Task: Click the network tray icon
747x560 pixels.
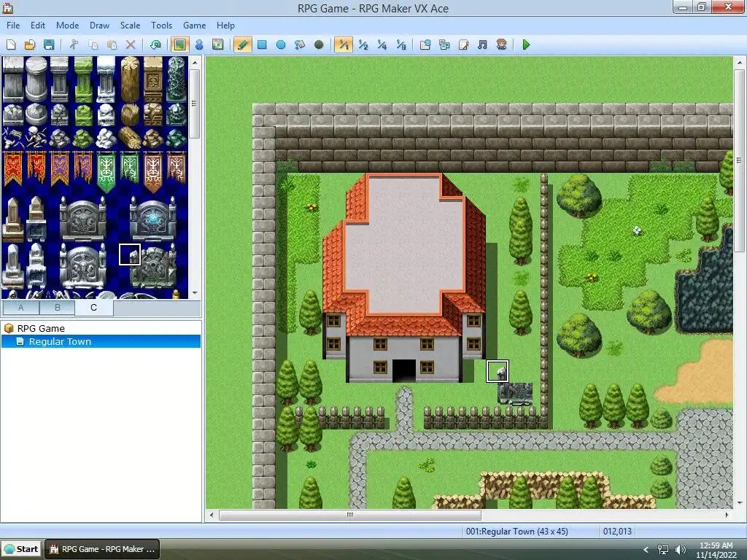Action: [662, 550]
